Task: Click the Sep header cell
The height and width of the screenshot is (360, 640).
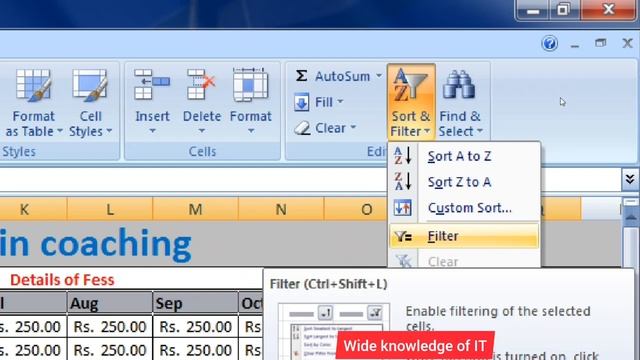Action: point(195,303)
